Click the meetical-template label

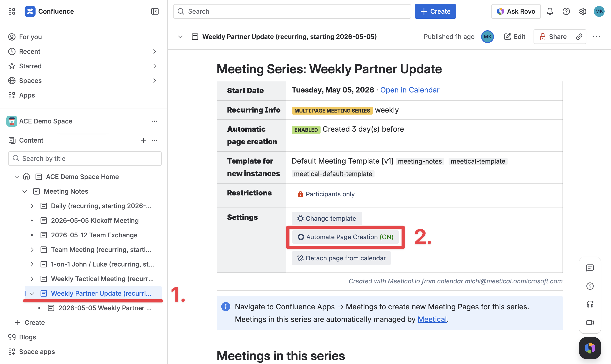[x=478, y=161]
